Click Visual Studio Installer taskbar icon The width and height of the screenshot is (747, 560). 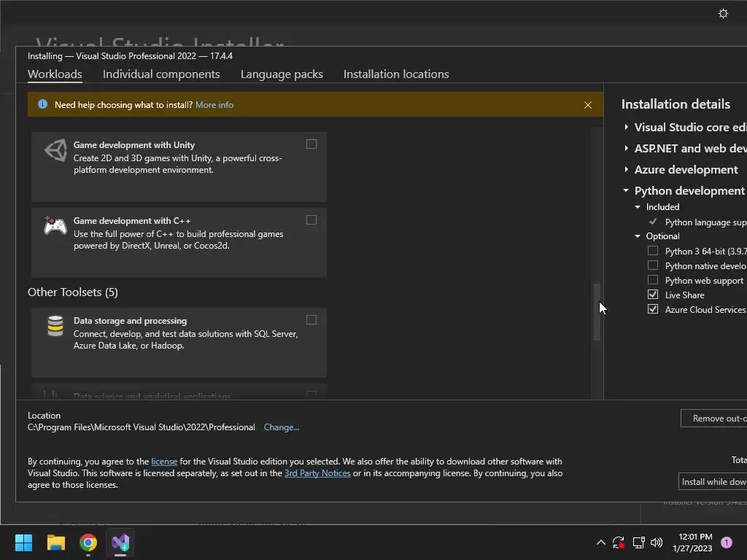click(120, 542)
